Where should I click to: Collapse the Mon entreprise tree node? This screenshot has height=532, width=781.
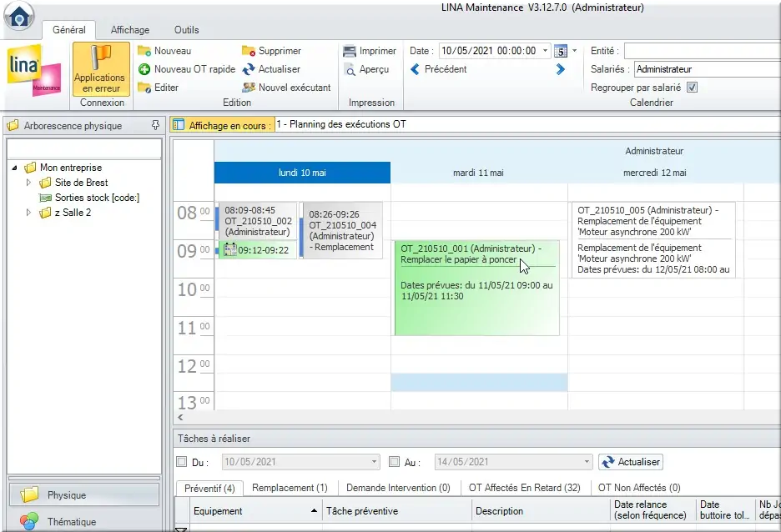14,168
